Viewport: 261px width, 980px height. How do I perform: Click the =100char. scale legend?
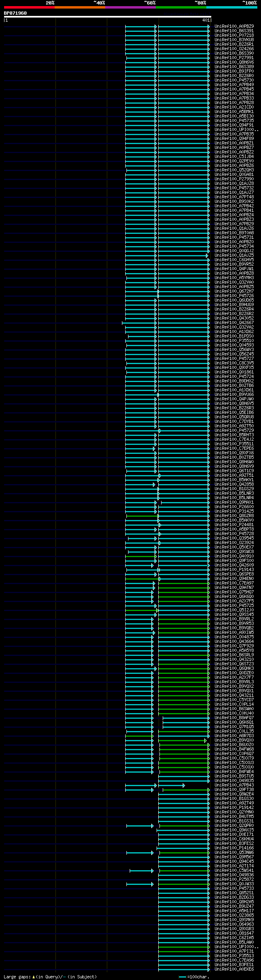[194, 977]
